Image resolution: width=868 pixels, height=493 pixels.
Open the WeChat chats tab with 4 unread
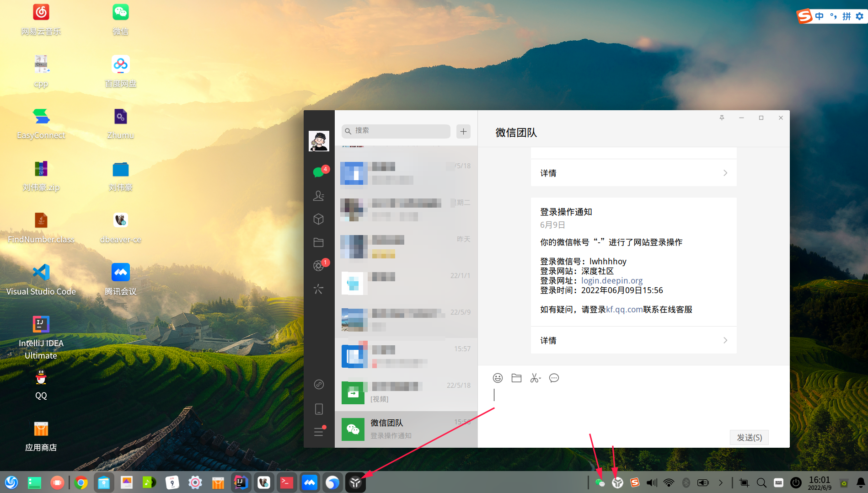click(x=319, y=172)
